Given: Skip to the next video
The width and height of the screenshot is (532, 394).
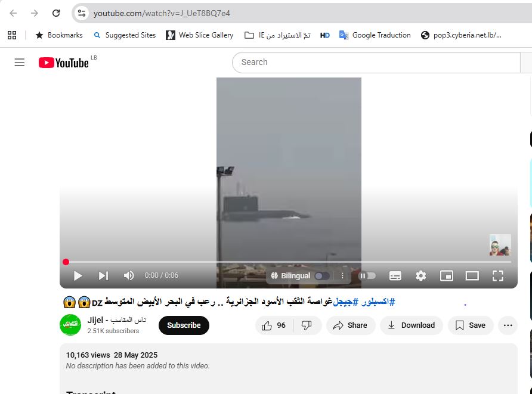Looking at the screenshot, I should coord(103,275).
